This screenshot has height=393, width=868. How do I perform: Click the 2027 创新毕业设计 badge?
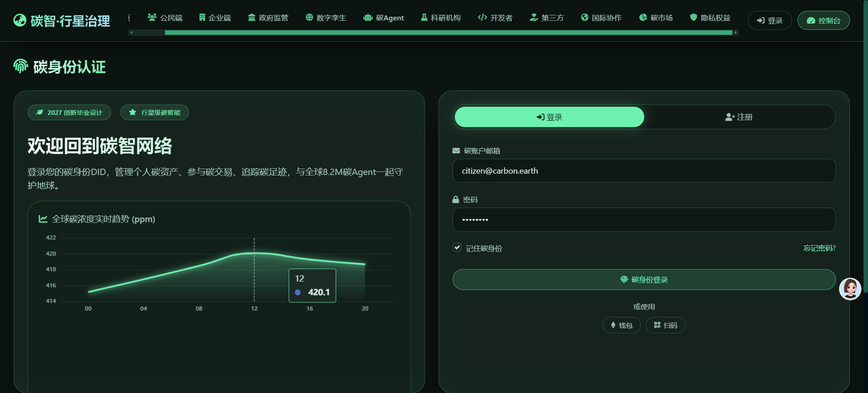(x=69, y=113)
